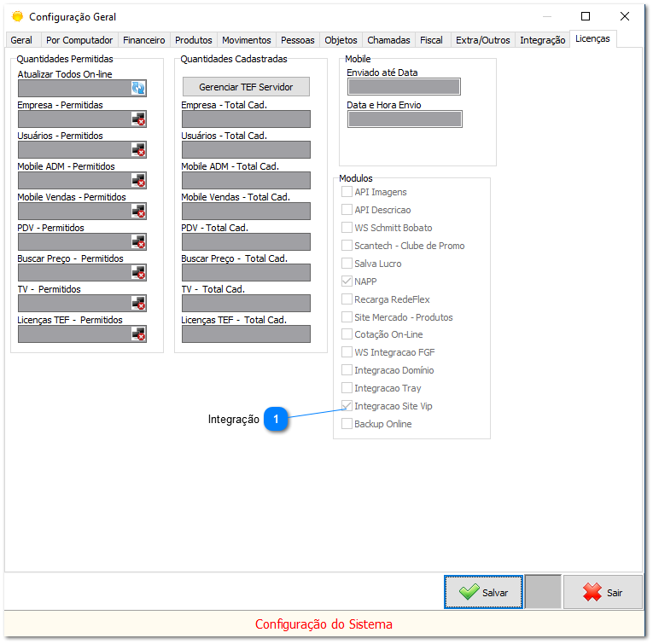Click the Licenças TEF - Total Cad. field
This screenshot has height=644, width=653.
click(246, 334)
